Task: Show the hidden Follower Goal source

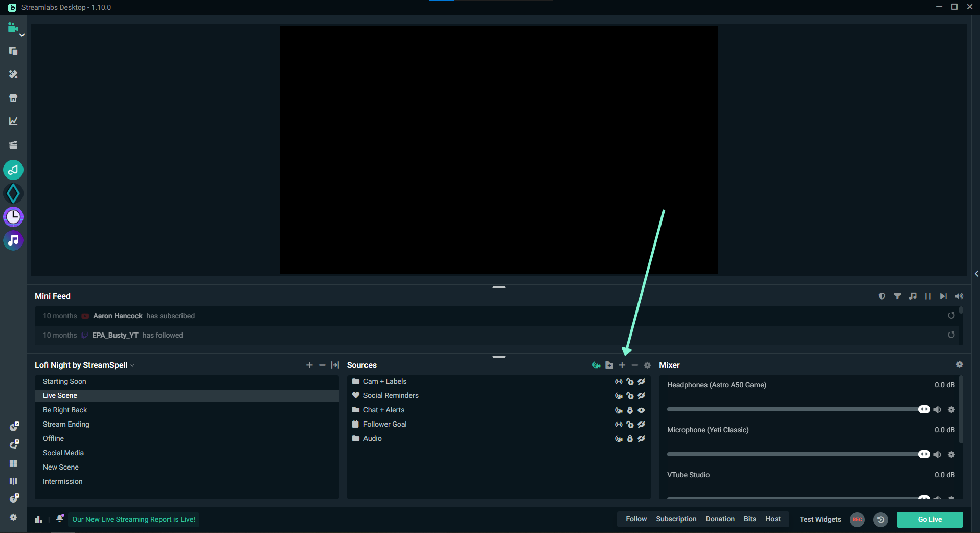Action: click(x=641, y=425)
